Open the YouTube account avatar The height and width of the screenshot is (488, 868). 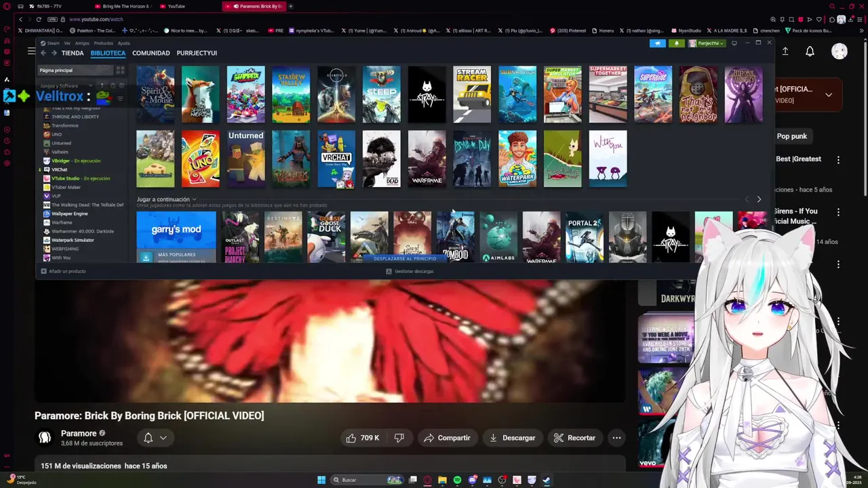pos(840,52)
